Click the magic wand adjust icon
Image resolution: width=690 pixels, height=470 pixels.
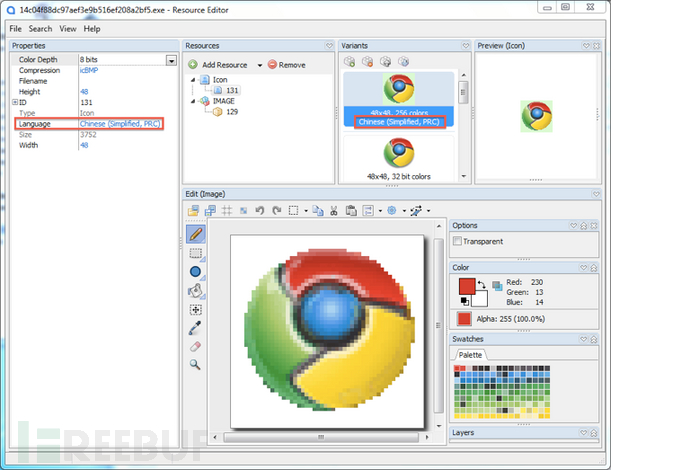tap(416, 211)
